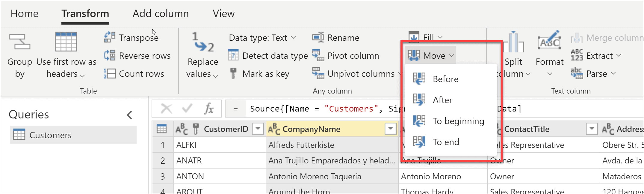Click the formula confirm checkmark icon
The width and height of the screenshot is (644, 194).
[187, 108]
